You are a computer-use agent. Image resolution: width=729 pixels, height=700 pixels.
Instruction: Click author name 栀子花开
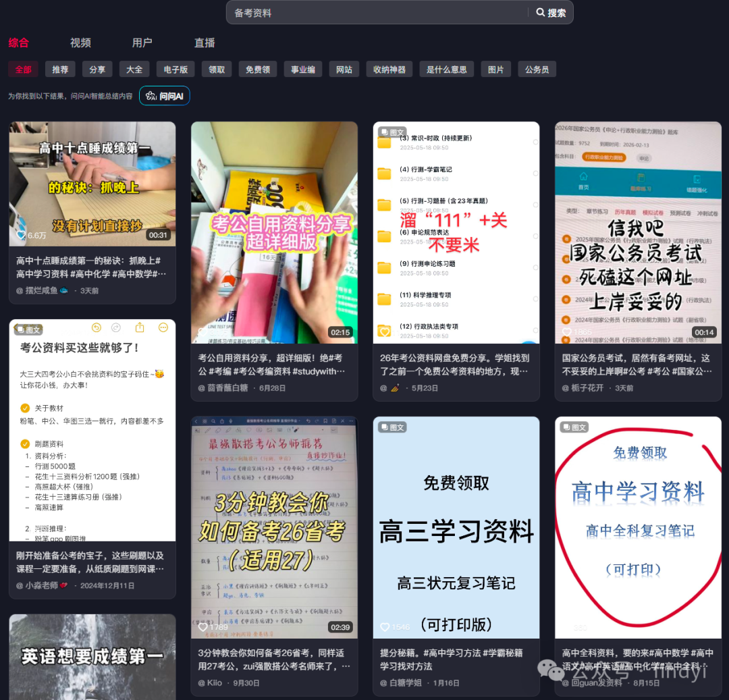click(587, 387)
